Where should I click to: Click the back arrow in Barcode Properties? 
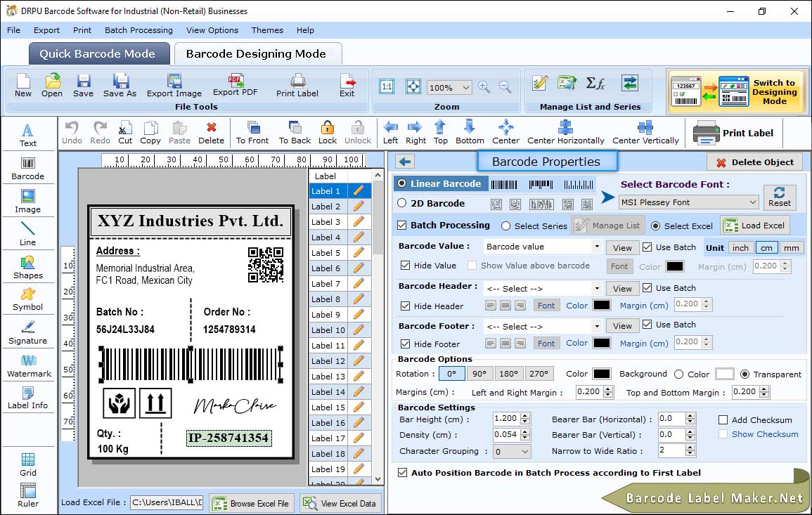coord(405,162)
